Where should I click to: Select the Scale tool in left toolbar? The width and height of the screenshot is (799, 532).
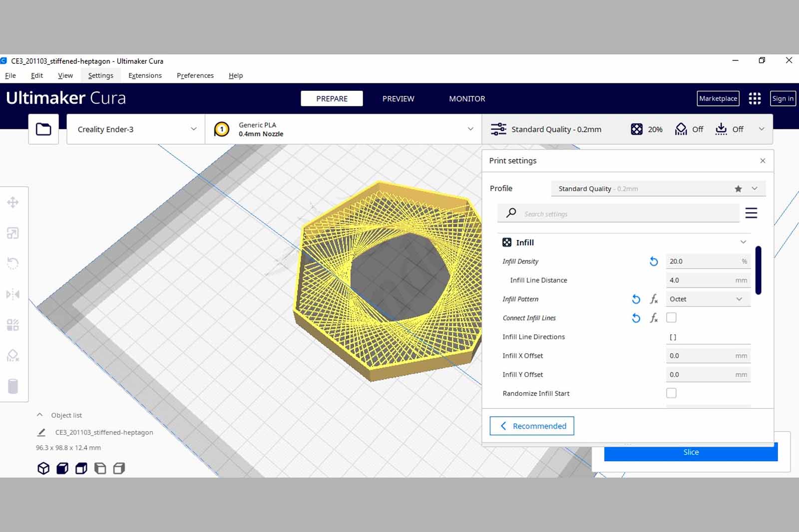click(13, 233)
